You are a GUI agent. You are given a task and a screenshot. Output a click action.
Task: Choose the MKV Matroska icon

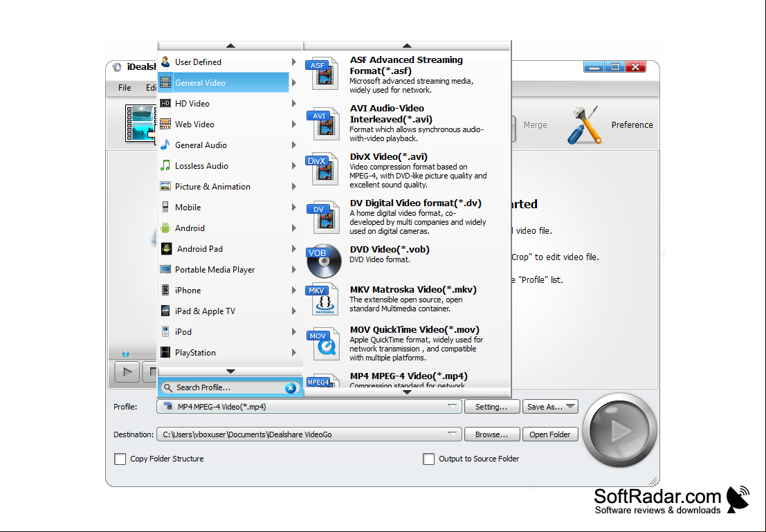tap(322, 299)
